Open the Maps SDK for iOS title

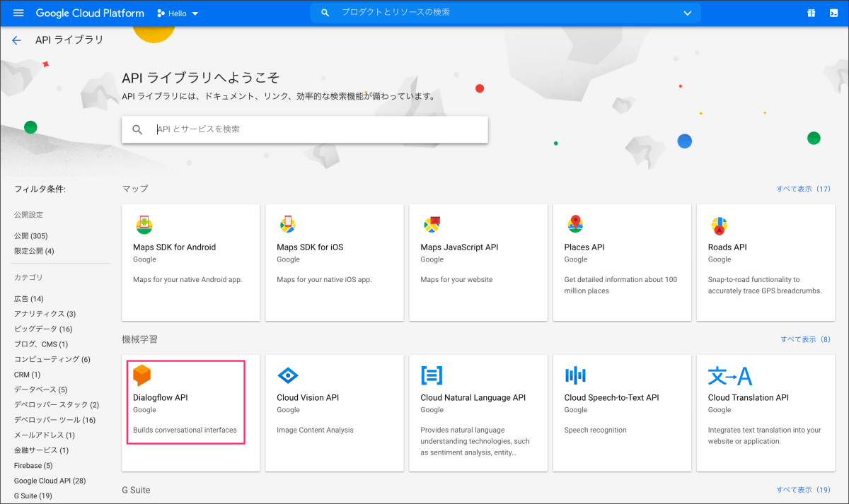pos(310,247)
